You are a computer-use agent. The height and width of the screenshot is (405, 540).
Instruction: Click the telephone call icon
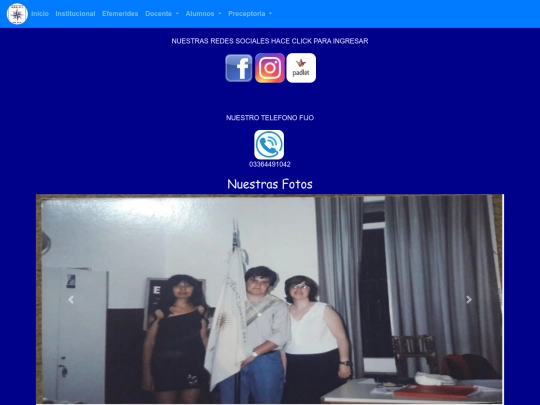pyautogui.click(x=269, y=145)
